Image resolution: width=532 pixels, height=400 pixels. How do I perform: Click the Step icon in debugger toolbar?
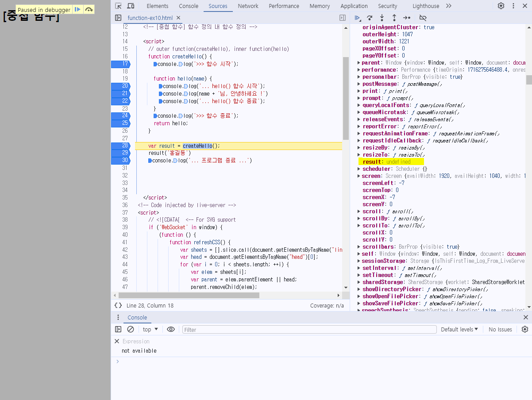click(407, 18)
